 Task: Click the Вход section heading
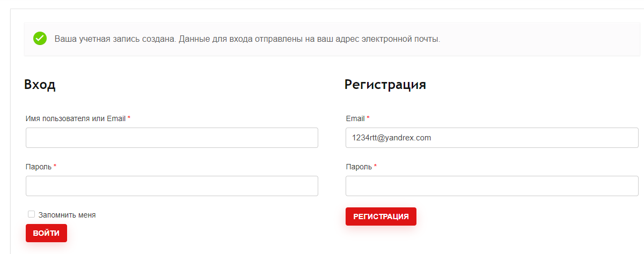click(40, 85)
